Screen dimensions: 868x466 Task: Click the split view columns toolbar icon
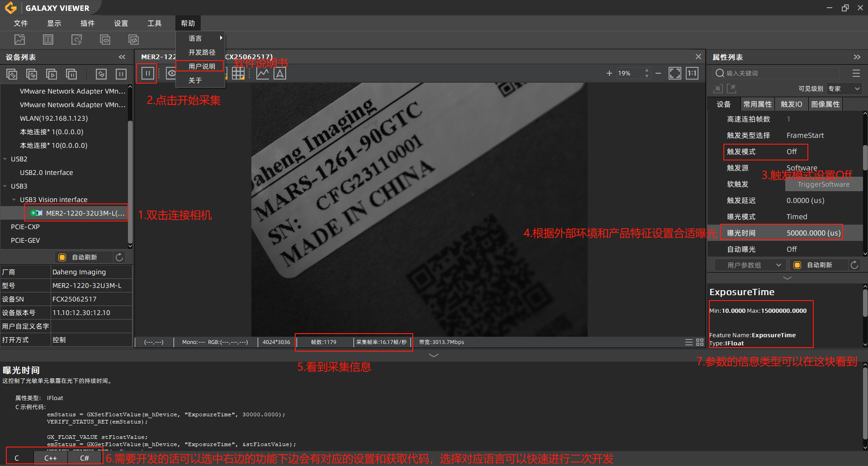coord(48,40)
